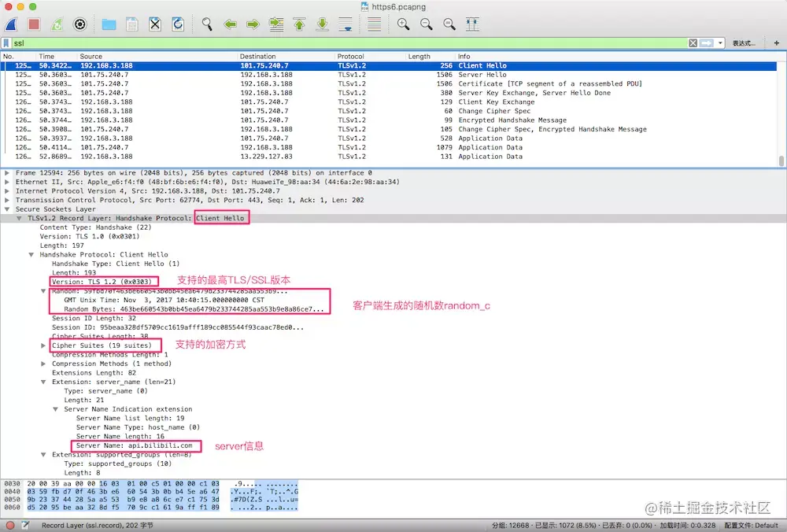
Task: Collapse Extension: server_name node
Action: [x=43, y=382]
